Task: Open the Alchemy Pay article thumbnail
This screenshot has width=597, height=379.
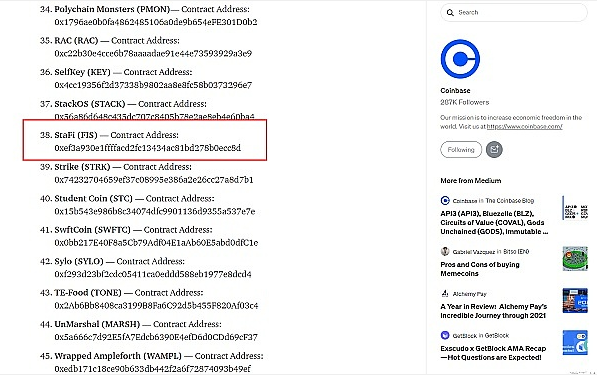Action: pyautogui.click(x=575, y=301)
